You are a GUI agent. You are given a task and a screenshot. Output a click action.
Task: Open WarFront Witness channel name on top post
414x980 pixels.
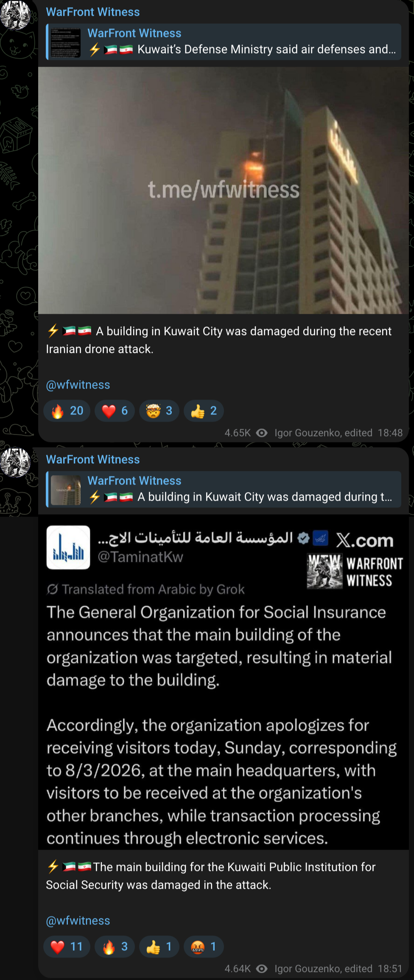coord(93,12)
